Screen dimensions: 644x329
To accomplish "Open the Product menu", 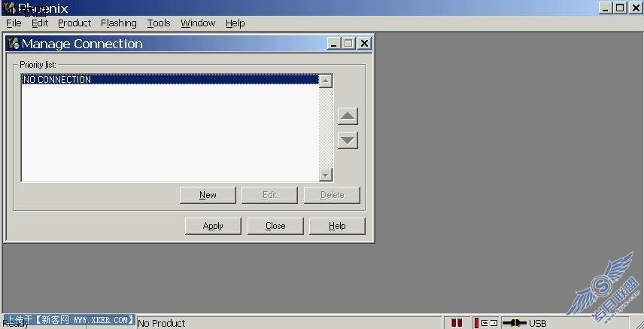I will point(74,23).
